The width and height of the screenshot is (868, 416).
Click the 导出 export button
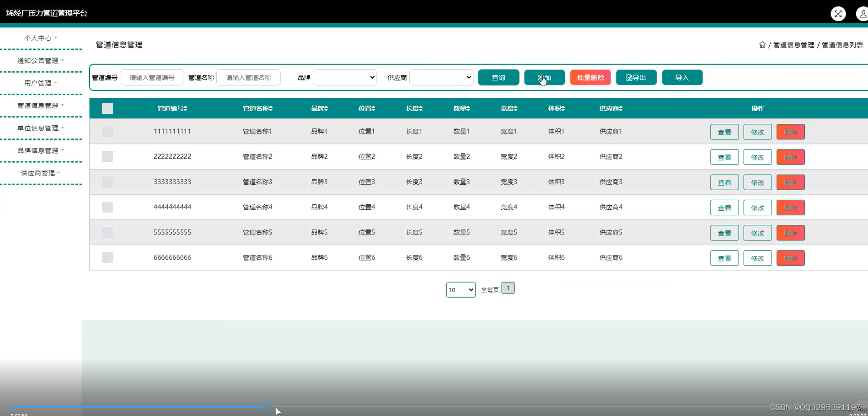636,78
